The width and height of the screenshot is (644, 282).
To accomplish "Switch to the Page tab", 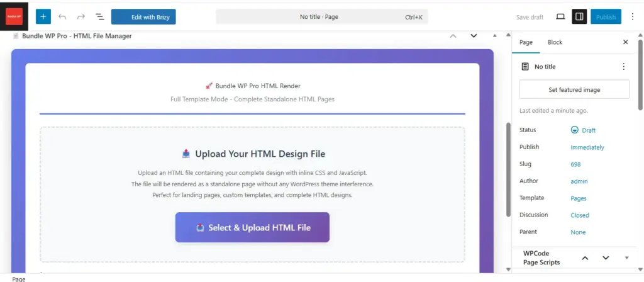I will point(526,42).
